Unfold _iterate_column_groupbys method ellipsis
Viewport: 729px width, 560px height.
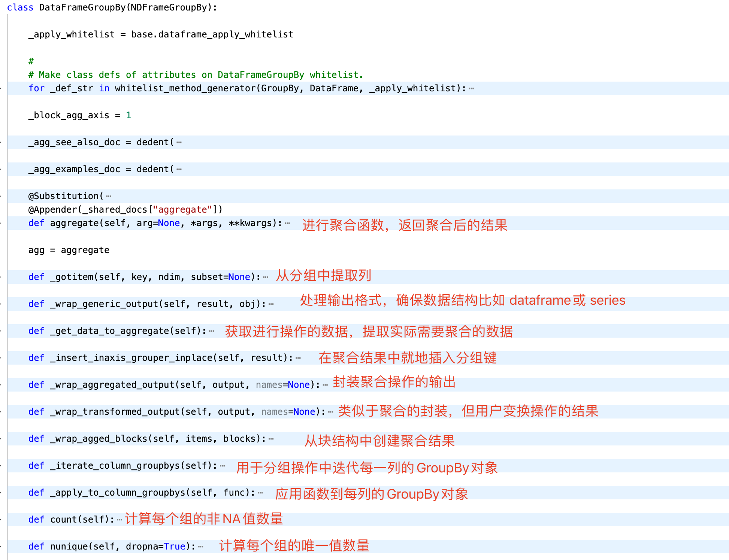pos(223,466)
